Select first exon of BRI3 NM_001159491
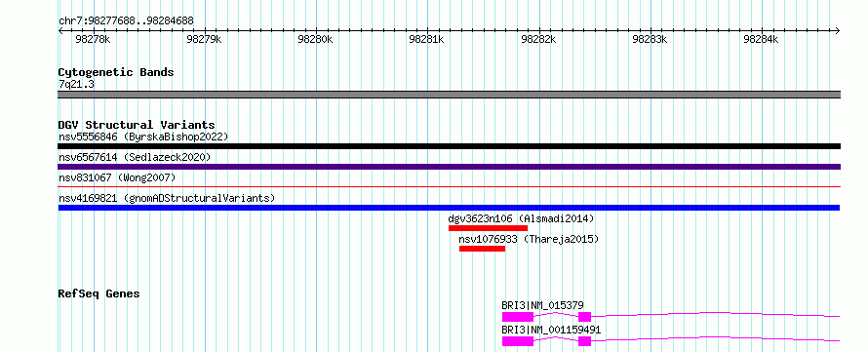The height and width of the screenshot is (352, 868). pos(518,341)
